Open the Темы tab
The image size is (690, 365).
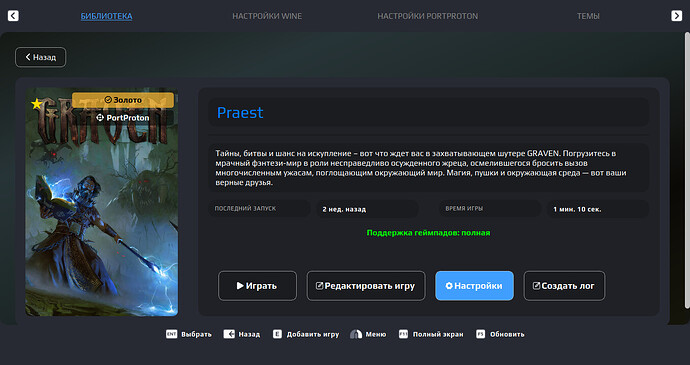point(588,16)
